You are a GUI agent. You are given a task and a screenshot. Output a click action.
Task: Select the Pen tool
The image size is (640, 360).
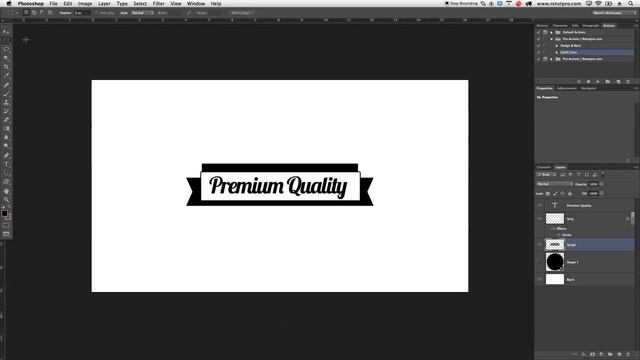coord(6,156)
